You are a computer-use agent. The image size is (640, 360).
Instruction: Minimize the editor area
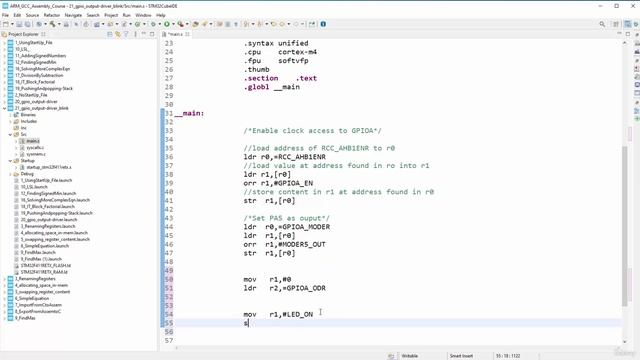point(619,34)
